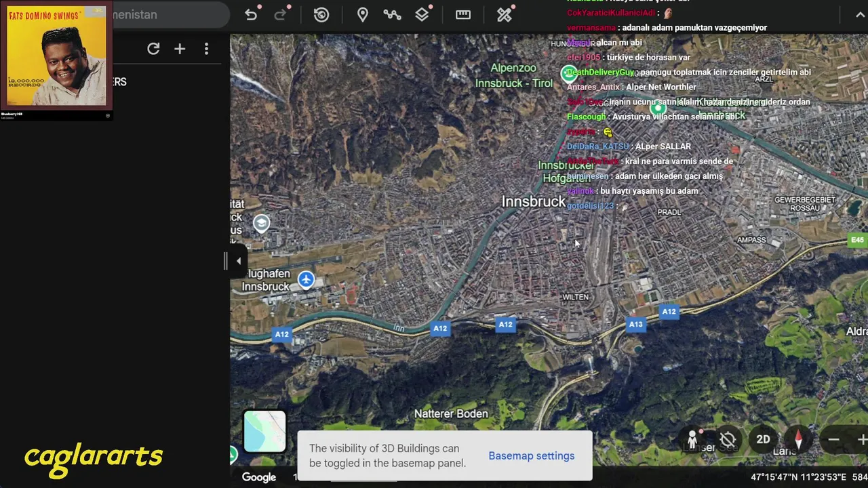Click the WILTEN district label
Viewport: 868px width, 488px height.
pos(575,297)
